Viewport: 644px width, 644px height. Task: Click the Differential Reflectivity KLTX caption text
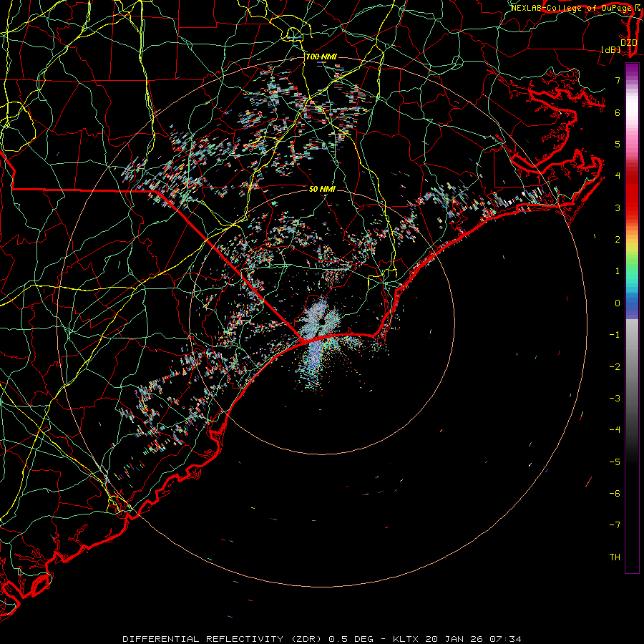(322, 639)
